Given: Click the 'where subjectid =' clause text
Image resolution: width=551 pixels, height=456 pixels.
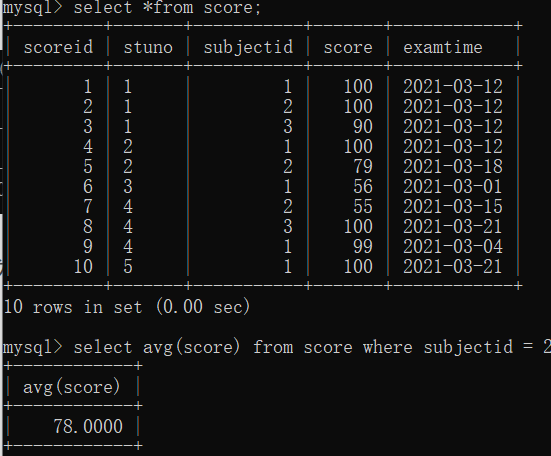Looking at the screenshot, I should (x=448, y=347).
